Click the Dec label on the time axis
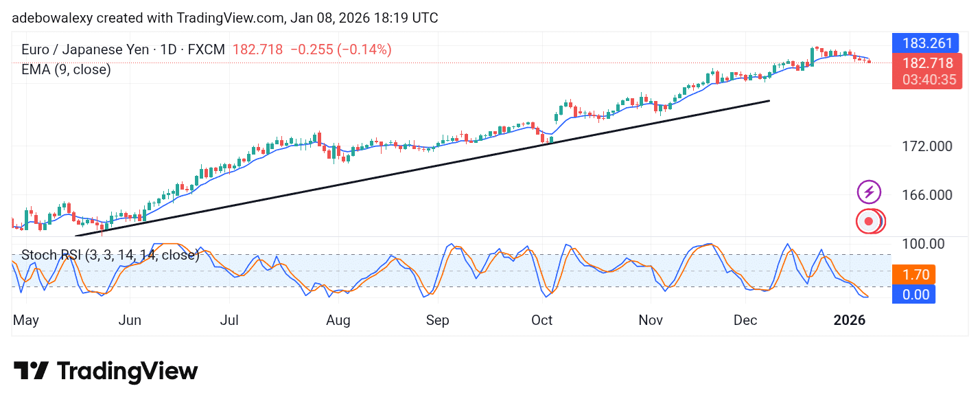980x406 pixels. [745, 320]
